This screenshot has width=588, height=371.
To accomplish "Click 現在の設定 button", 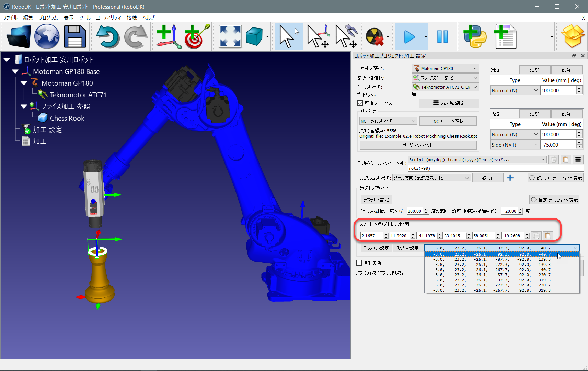I will [x=408, y=248].
